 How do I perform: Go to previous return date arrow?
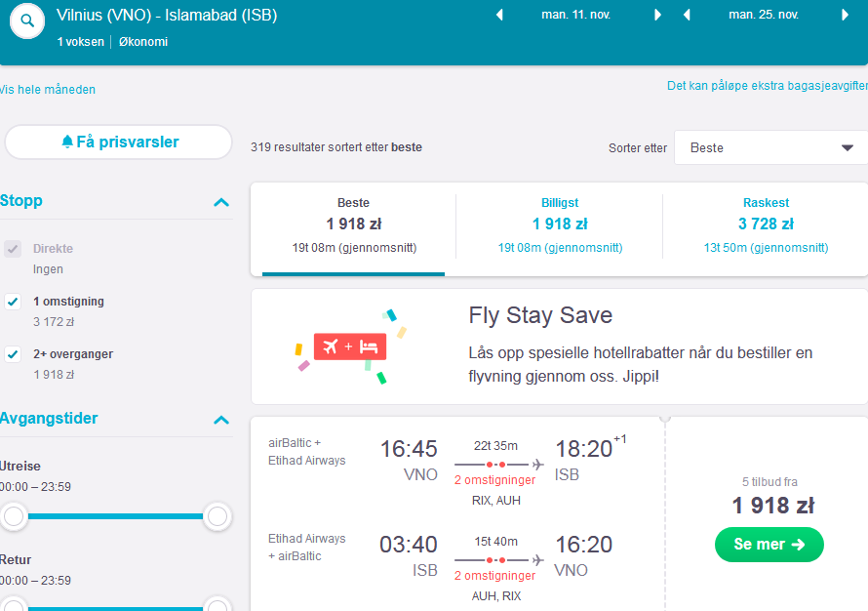687,15
